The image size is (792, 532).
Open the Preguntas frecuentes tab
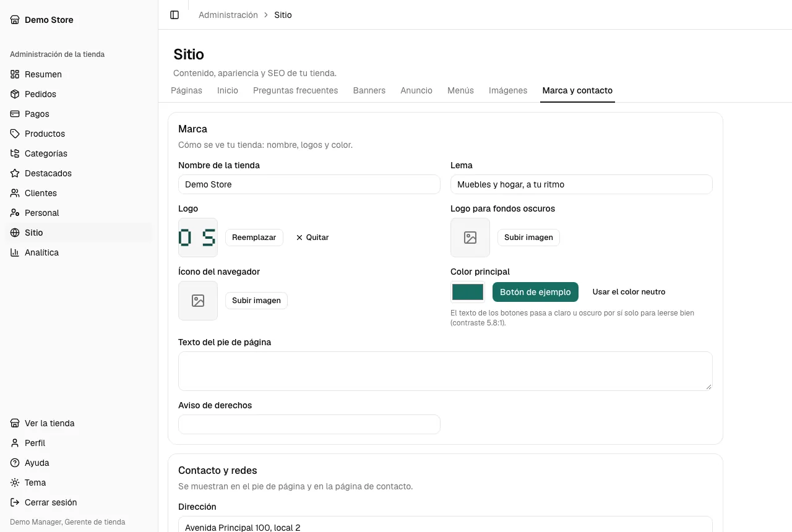click(296, 90)
